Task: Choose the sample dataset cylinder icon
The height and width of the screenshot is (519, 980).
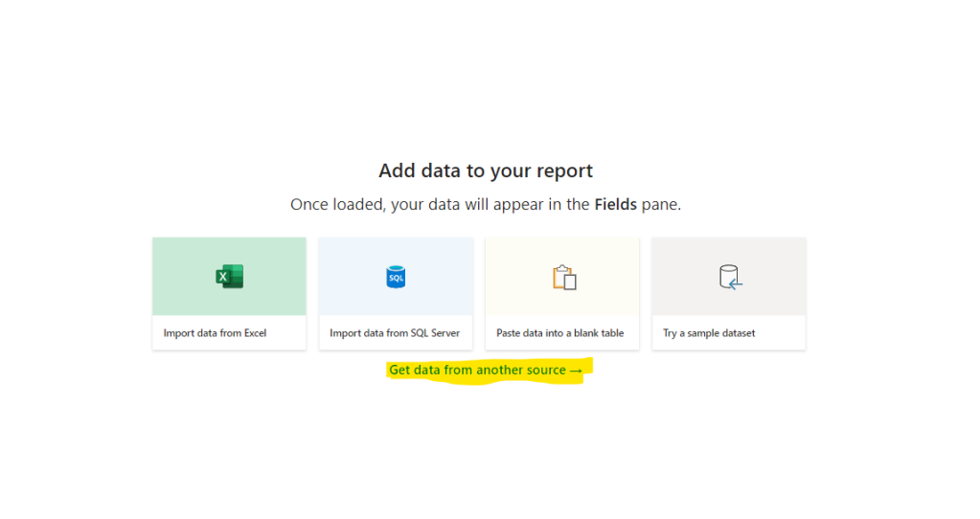Action: (730, 278)
